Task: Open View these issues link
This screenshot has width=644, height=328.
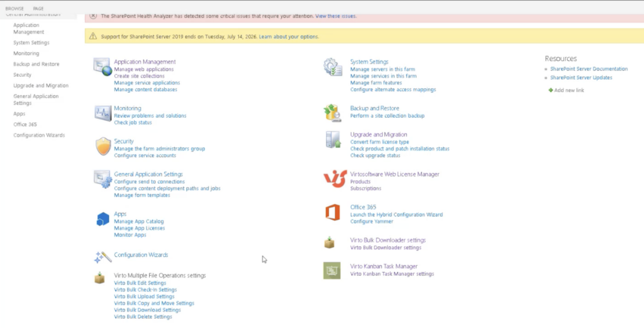Action: [x=336, y=16]
